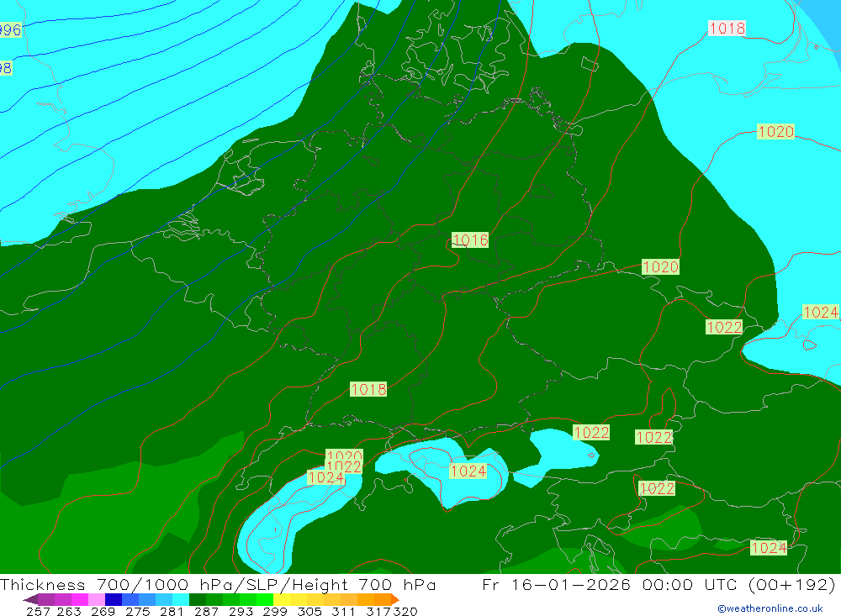Click the 1024 label inside the central cyan patch
This screenshot has width=841, height=616.
coord(468,471)
